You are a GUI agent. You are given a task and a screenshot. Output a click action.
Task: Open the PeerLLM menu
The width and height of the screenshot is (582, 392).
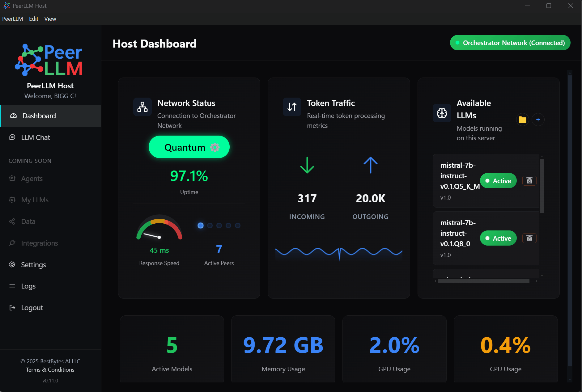click(x=13, y=19)
